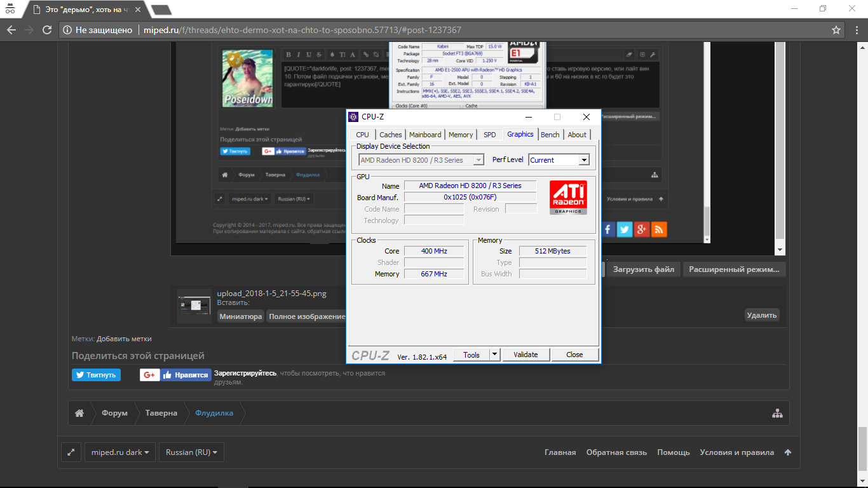The width and height of the screenshot is (868, 488).
Task: Jump to top with the footer up arrow
Action: click(788, 452)
